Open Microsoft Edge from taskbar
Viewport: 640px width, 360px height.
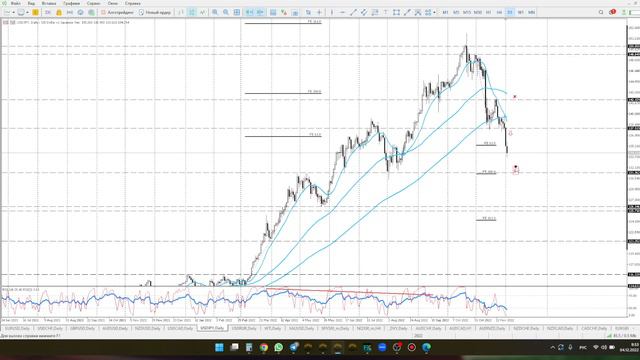427,347
